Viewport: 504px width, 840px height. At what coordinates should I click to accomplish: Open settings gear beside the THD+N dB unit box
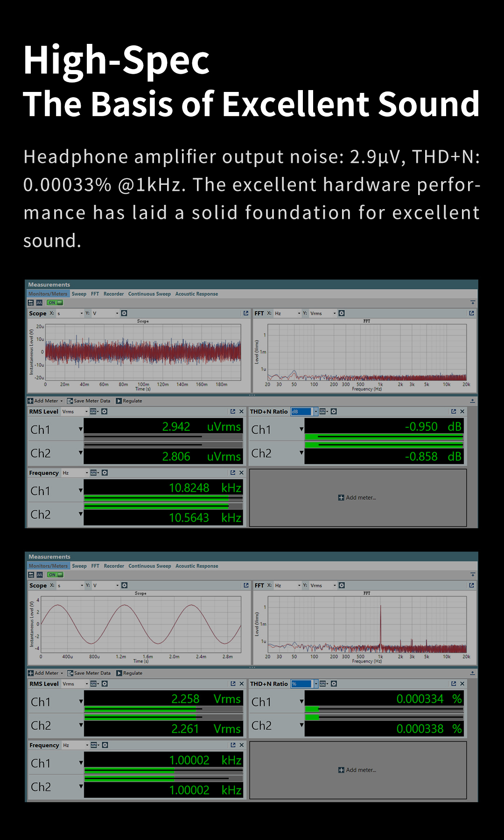click(334, 412)
